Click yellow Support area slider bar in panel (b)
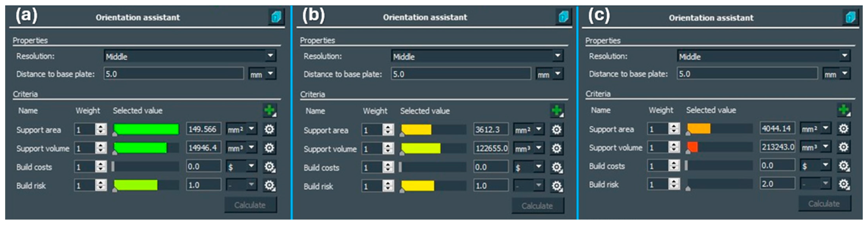 416,130
